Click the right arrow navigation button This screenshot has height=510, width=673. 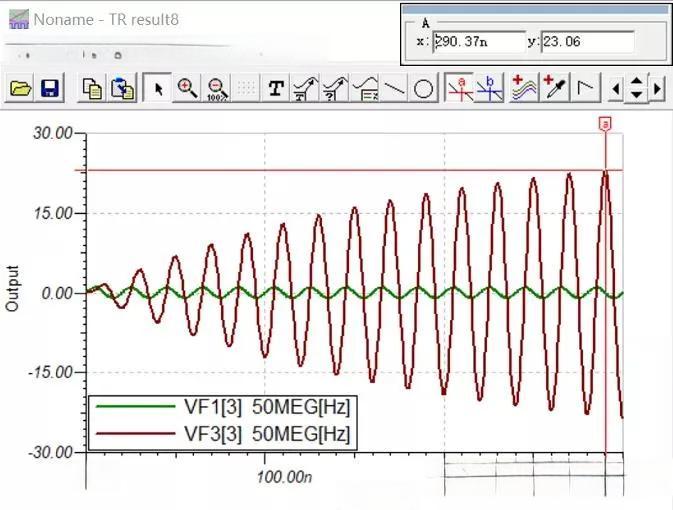click(657, 89)
